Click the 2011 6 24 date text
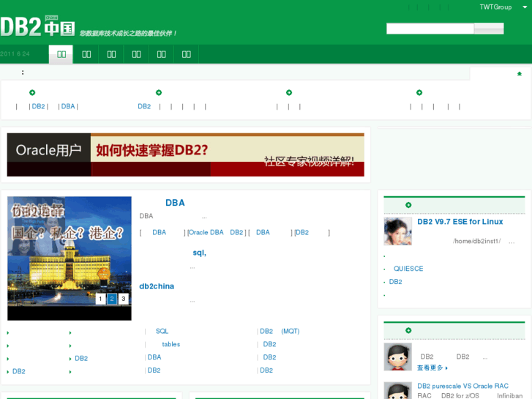 tap(15, 54)
